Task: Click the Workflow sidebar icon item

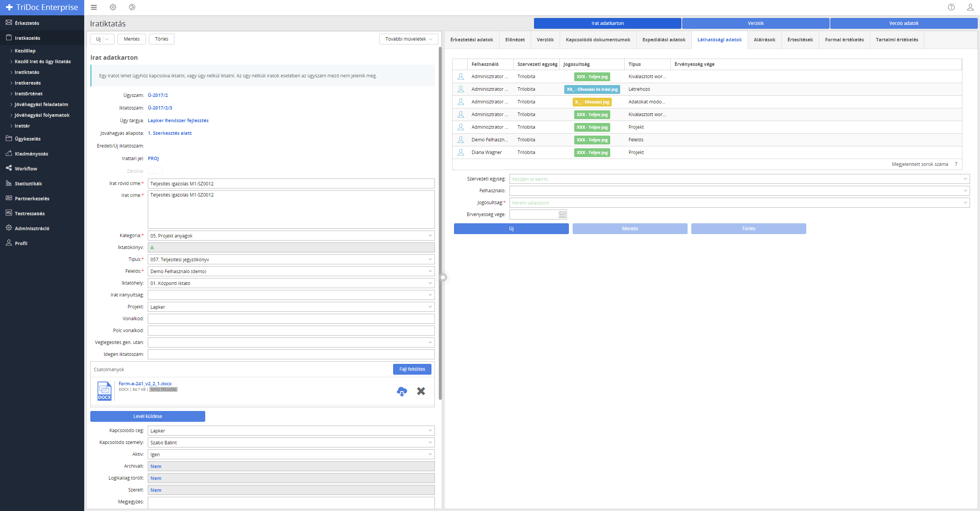Action: click(26, 169)
